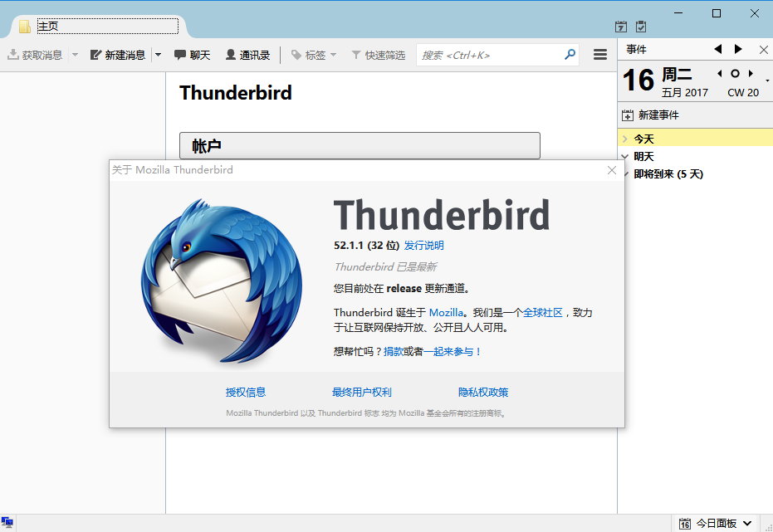773x532 pixels.
Task: Click Get Messages (获取消息) button
Action: pyautogui.click(x=35, y=55)
